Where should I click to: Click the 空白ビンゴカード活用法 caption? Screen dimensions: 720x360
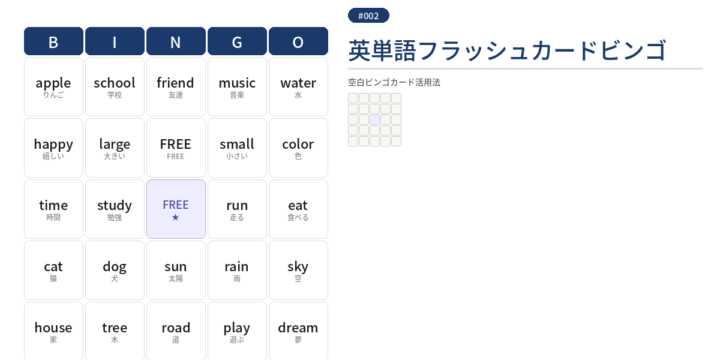394,83
